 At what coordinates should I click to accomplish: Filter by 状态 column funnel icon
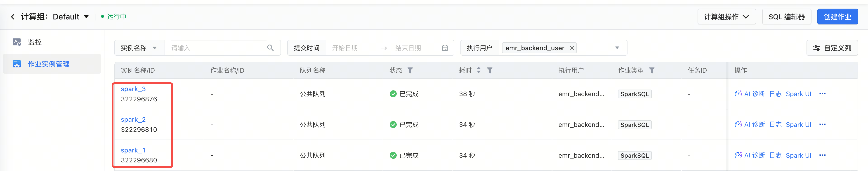[x=410, y=71]
